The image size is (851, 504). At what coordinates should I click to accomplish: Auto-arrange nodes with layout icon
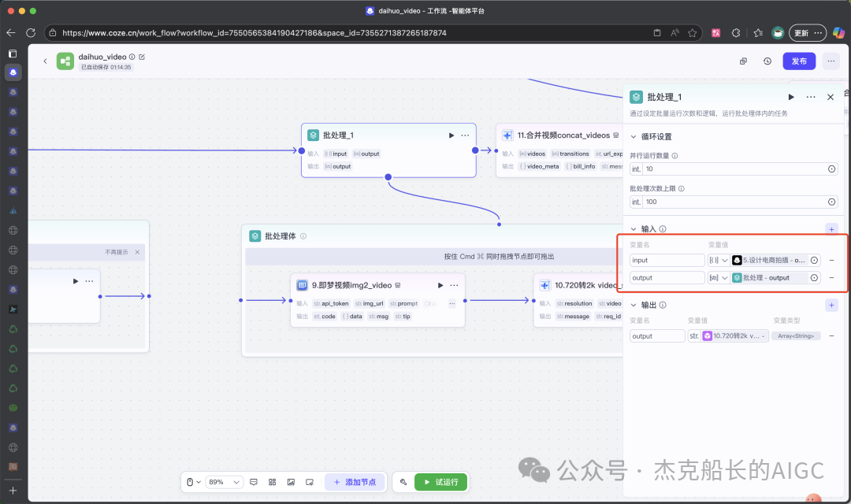click(x=273, y=482)
